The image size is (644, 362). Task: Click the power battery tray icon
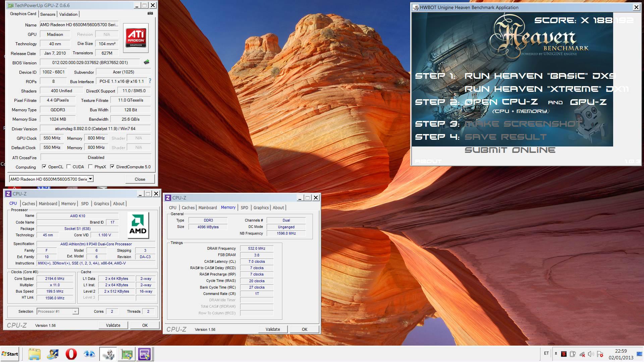(x=573, y=354)
